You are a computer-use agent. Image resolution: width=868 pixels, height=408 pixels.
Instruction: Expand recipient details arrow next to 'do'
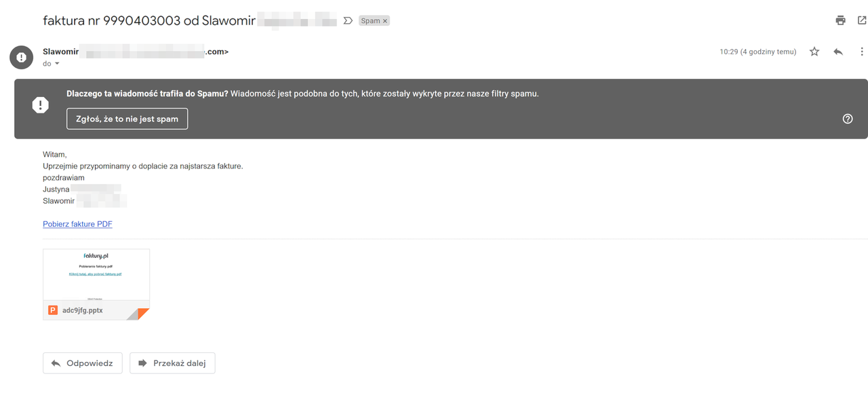57,64
